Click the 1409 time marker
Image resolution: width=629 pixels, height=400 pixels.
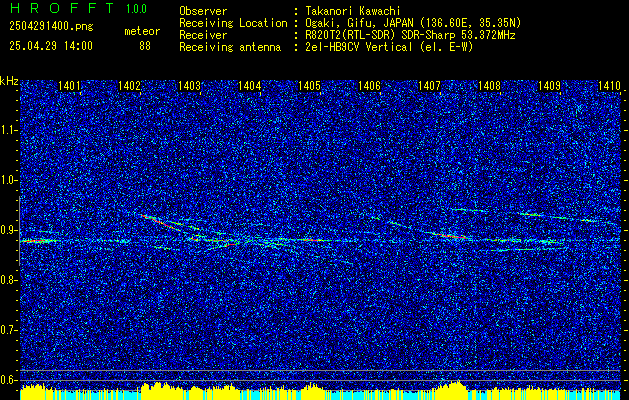(549, 85)
